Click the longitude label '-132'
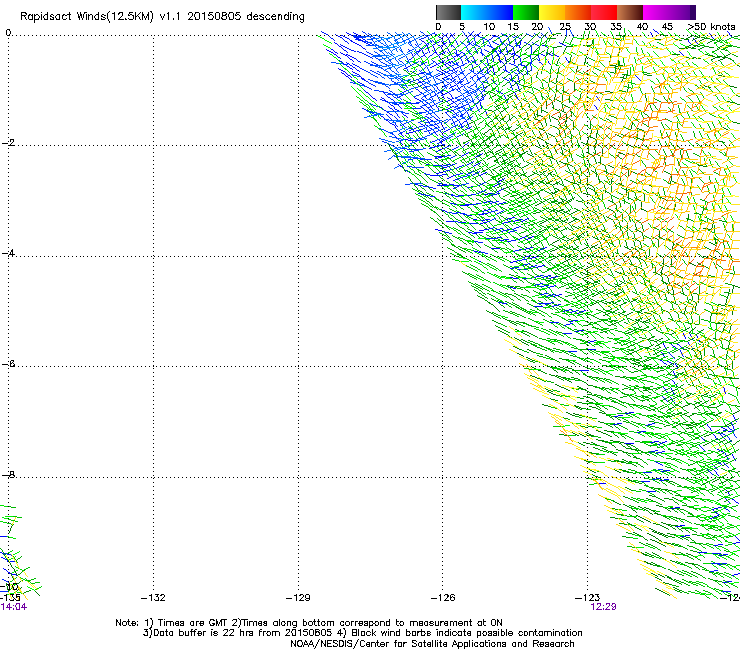Screen dimensions: 740x650 [x=153, y=598]
